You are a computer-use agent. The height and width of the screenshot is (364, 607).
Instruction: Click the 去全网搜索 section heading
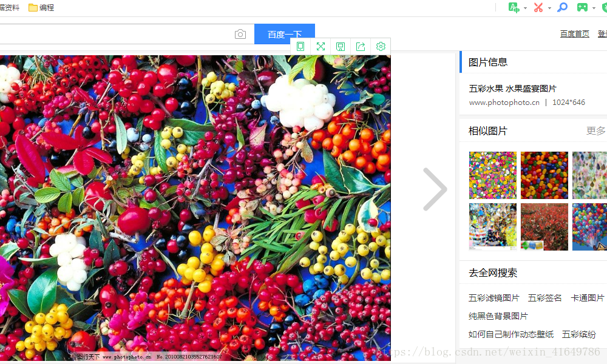(x=493, y=273)
